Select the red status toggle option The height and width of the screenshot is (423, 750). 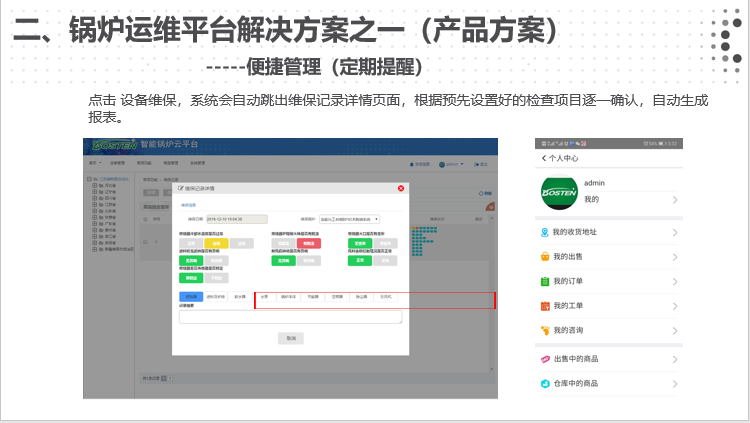309,243
